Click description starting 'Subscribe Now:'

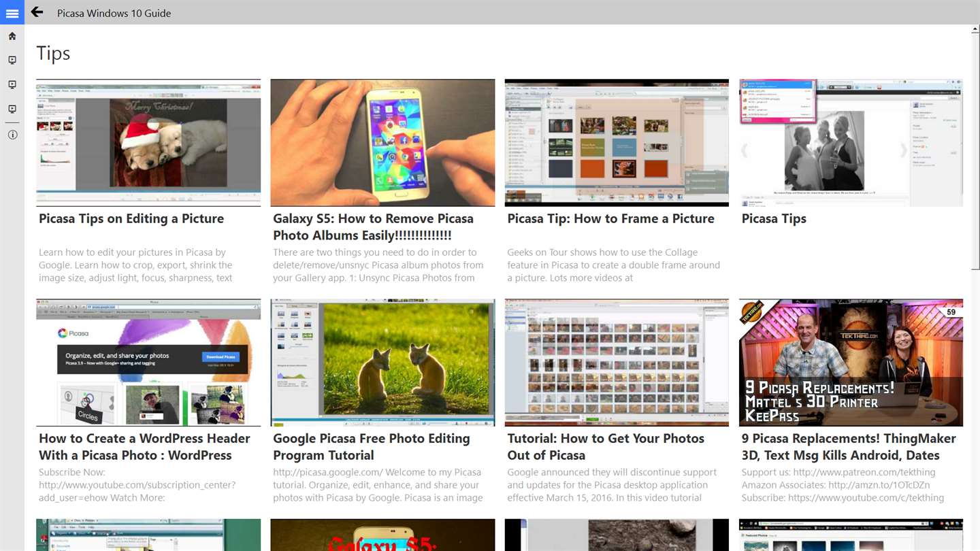(x=137, y=485)
